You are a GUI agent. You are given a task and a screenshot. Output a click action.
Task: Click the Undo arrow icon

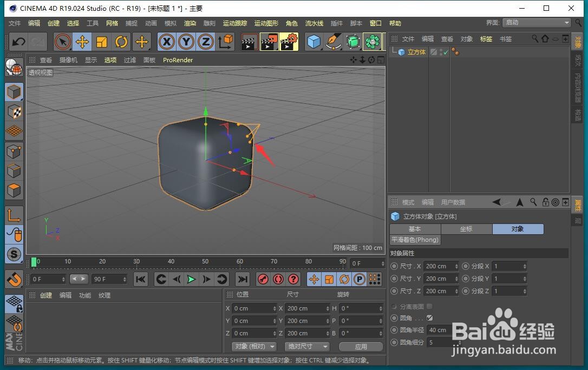18,42
